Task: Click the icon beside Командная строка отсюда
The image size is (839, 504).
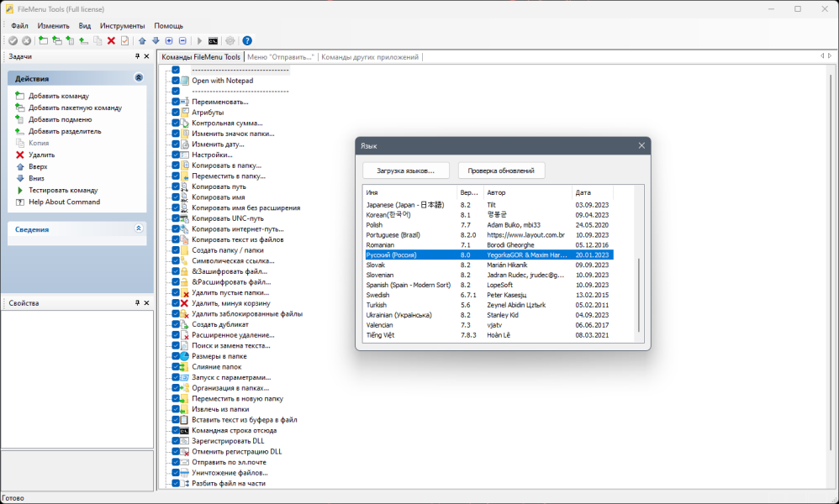Action: click(x=185, y=430)
